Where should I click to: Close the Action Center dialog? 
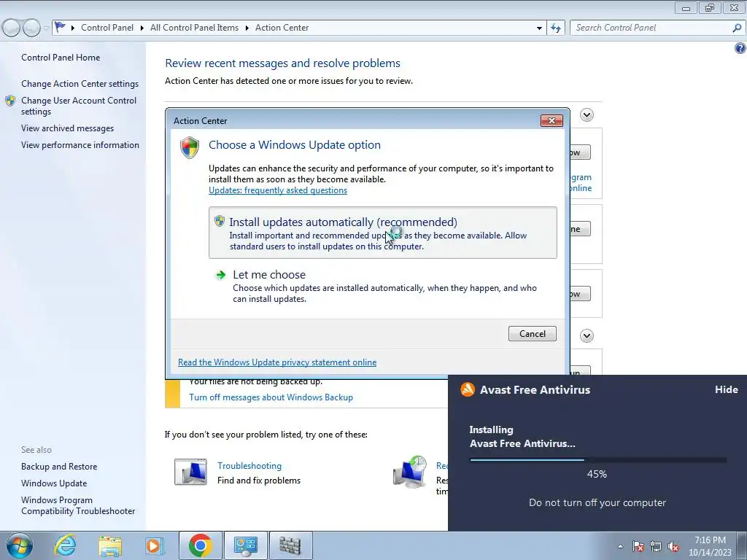coord(551,120)
